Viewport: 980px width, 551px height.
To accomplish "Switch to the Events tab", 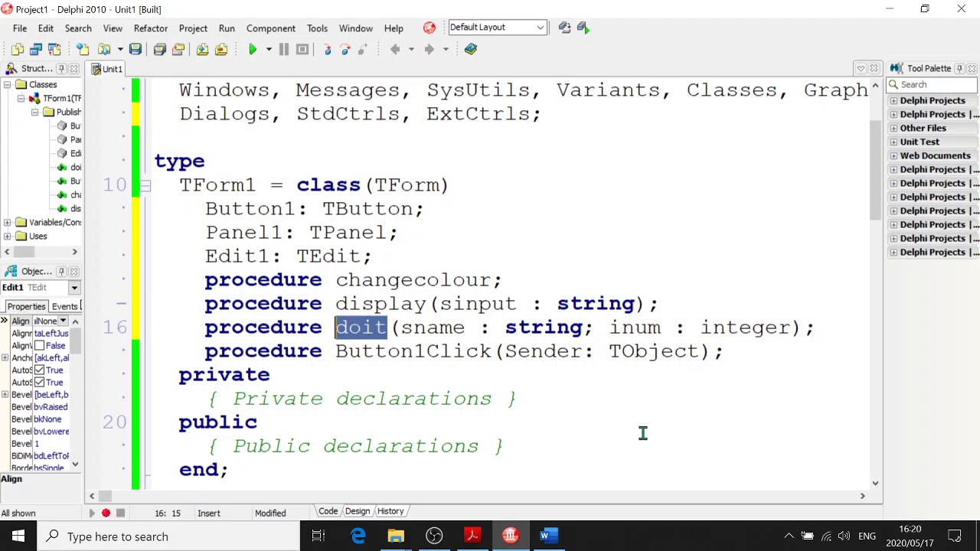I will [x=65, y=306].
